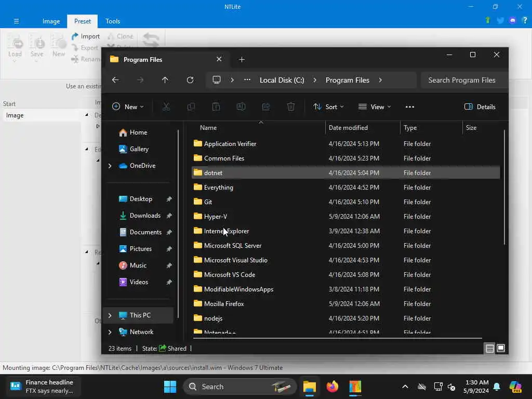Click the Copy icon in Explorer toolbar
Screen dimensions: 532x399
pyautogui.click(x=191, y=107)
